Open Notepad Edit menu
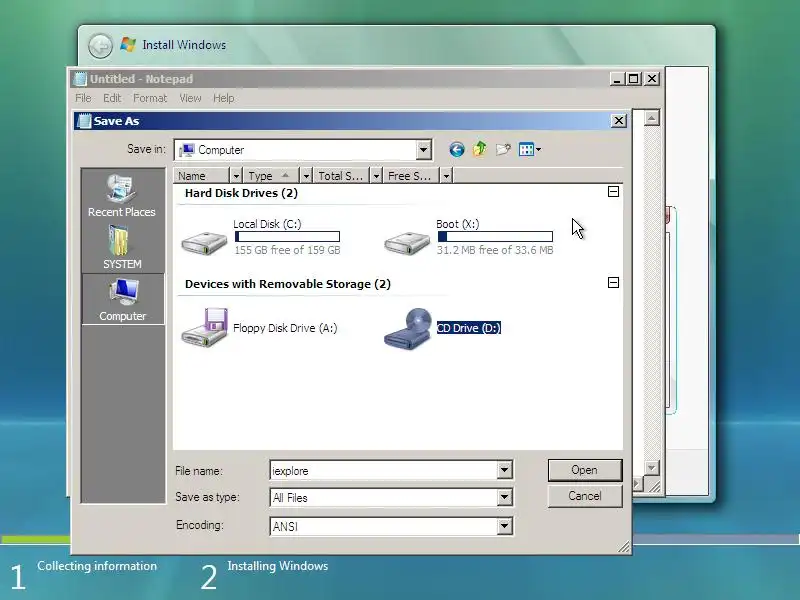 [112, 98]
